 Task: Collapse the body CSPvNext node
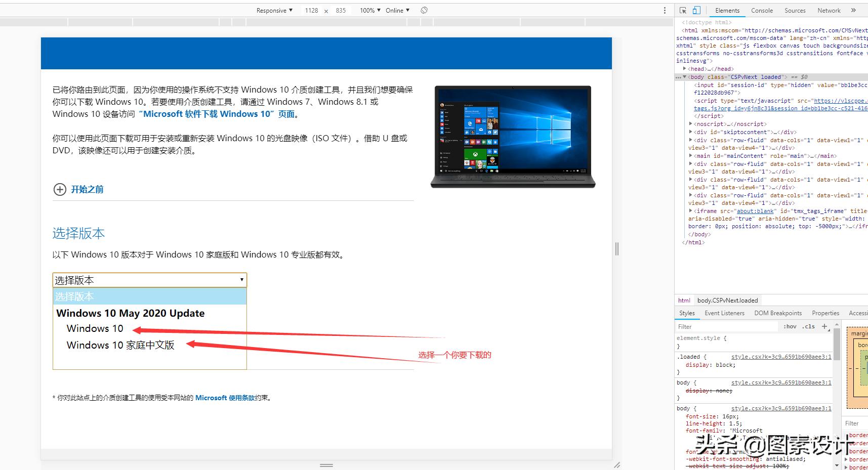tap(685, 77)
